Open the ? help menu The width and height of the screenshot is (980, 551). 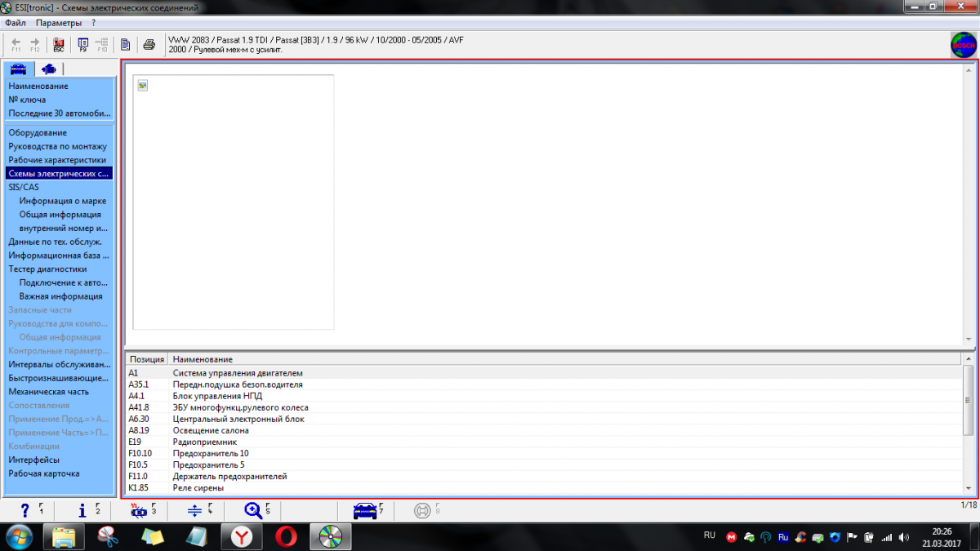pos(94,23)
